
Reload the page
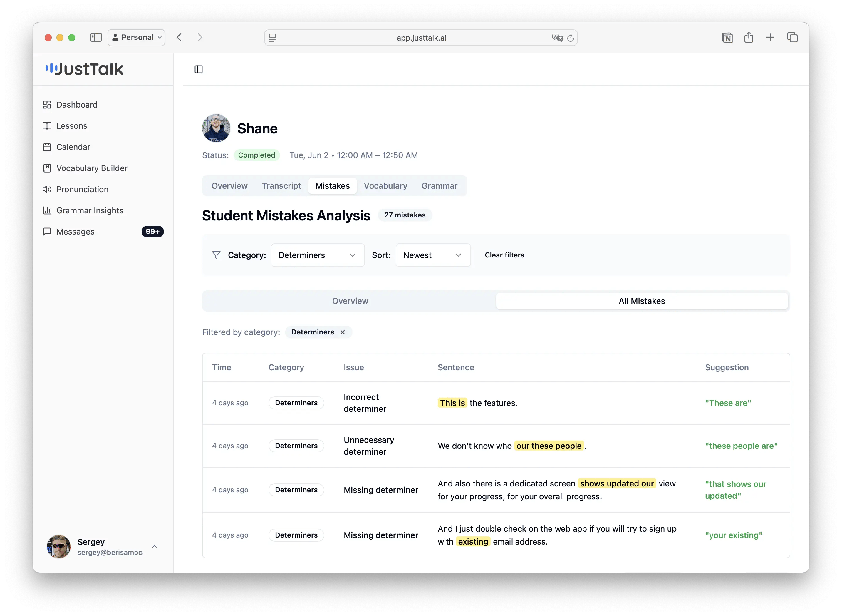(x=571, y=38)
